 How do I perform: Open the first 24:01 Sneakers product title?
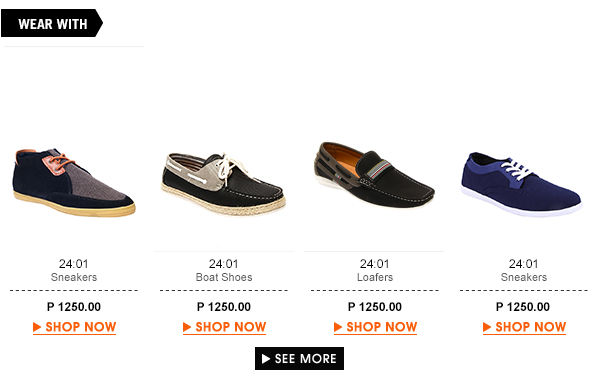[x=74, y=271]
